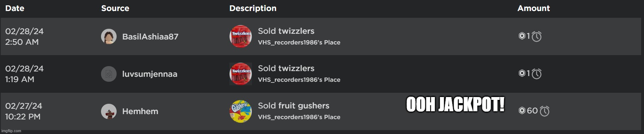644x134 pixels.
Task: Open Hemhem's avatar icon
Action: tap(109, 111)
